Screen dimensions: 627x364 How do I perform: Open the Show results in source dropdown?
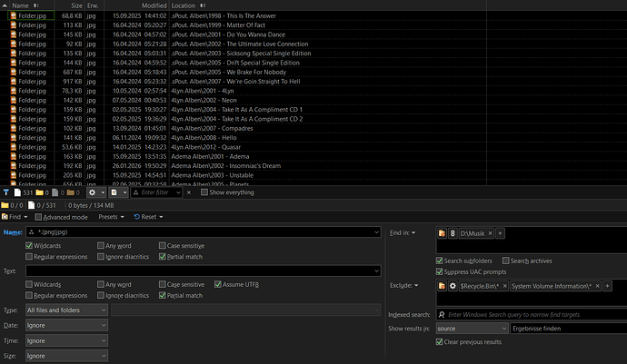click(x=470, y=328)
